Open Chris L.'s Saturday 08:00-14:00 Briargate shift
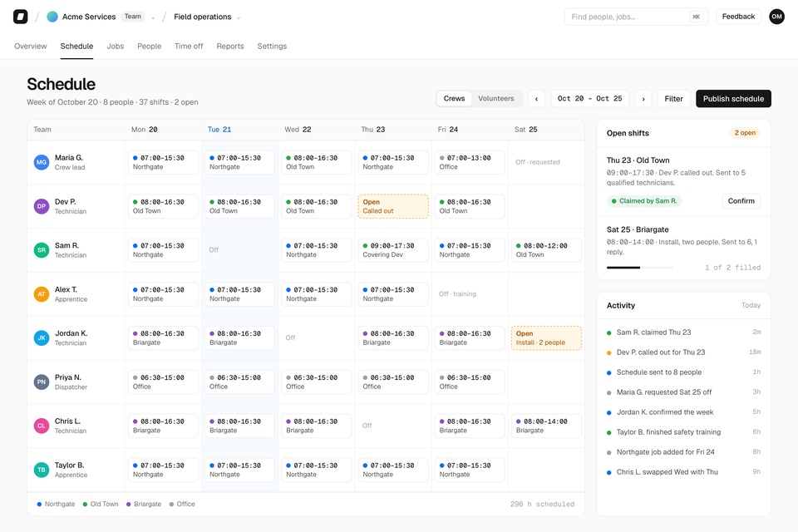This screenshot has height=532, width=798. 546,426
